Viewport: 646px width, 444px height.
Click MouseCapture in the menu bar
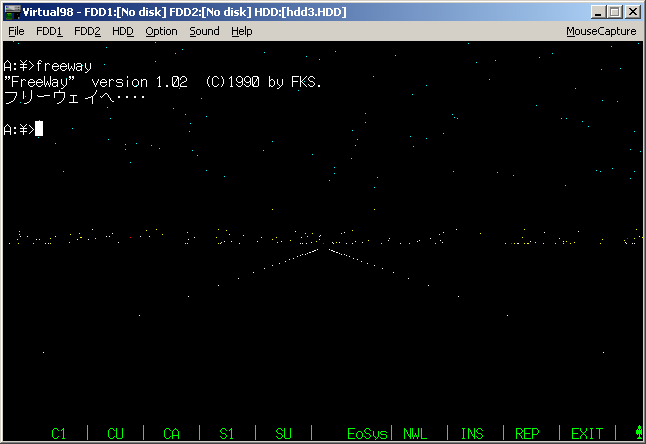click(x=601, y=31)
